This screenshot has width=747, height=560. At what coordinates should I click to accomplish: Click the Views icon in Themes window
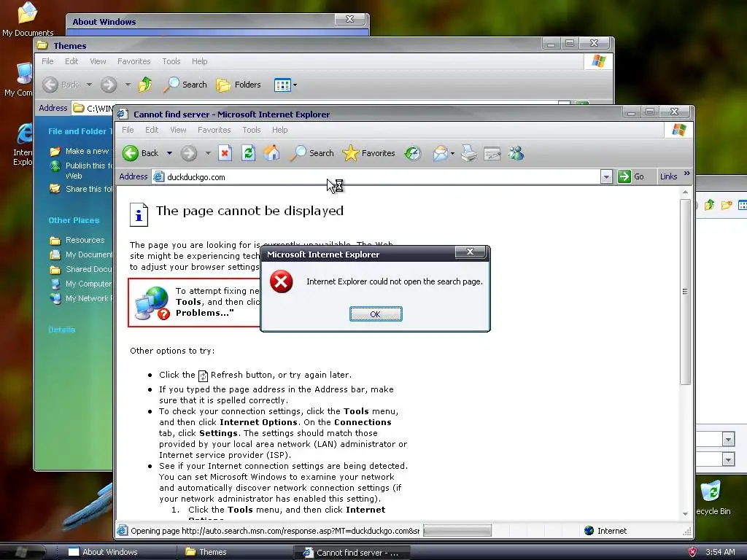tap(282, 85)
